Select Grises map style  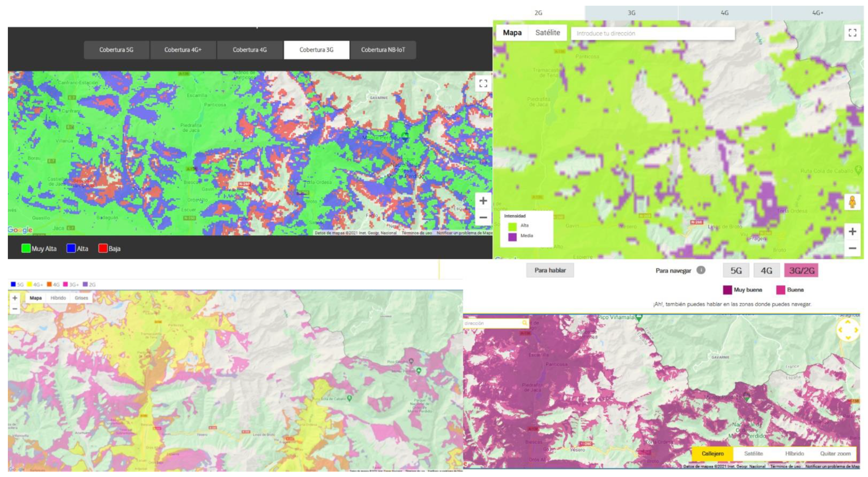[x=81, y=298]
